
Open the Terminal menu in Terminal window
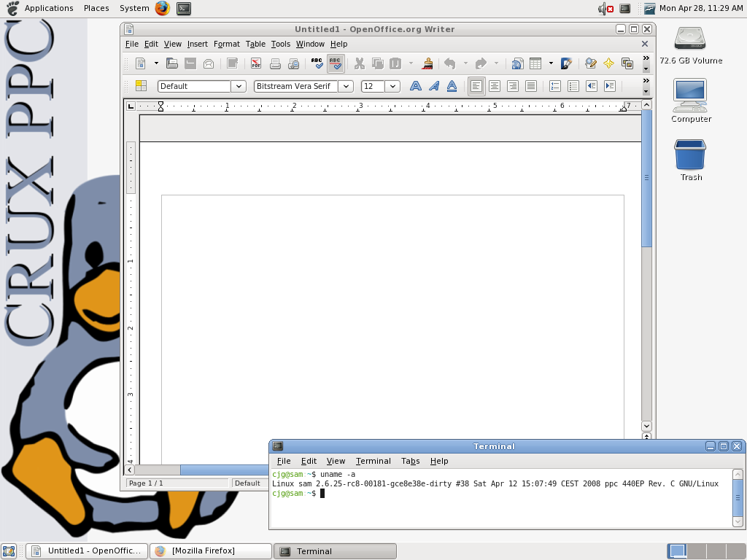pyautogui.click(x=373, y=461)
